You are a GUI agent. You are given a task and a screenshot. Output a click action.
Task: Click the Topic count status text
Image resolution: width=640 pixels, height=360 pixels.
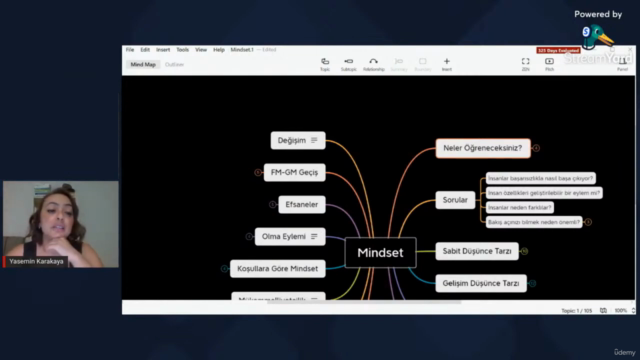(x=576, y=311)
